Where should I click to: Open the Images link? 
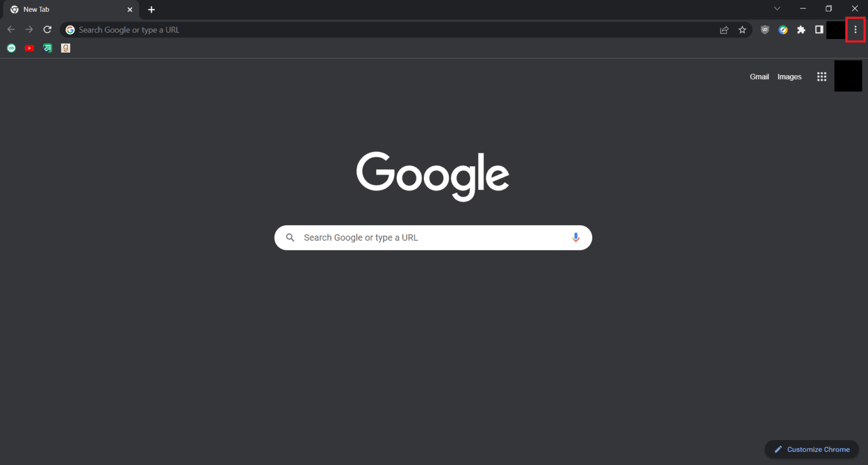(789, 77)
